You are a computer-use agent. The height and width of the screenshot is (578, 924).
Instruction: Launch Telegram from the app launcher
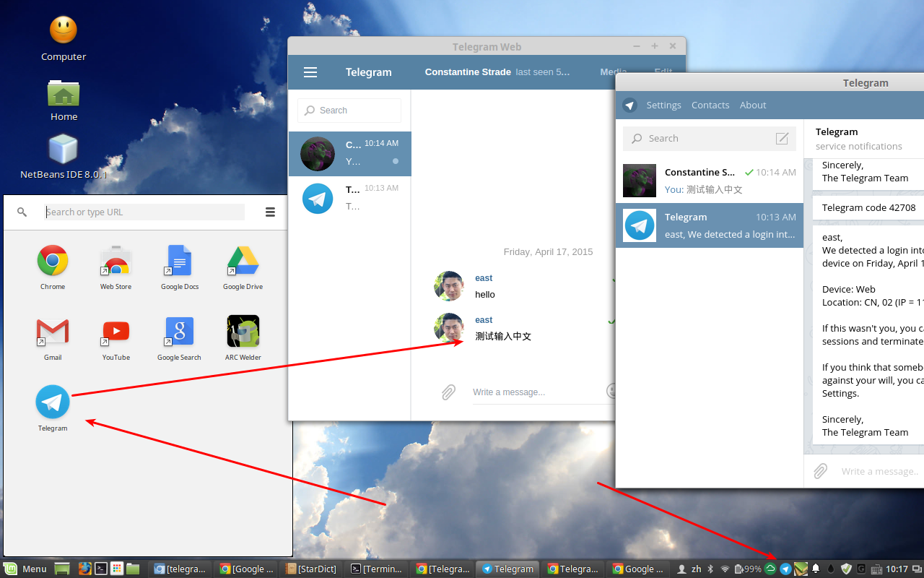53,402
